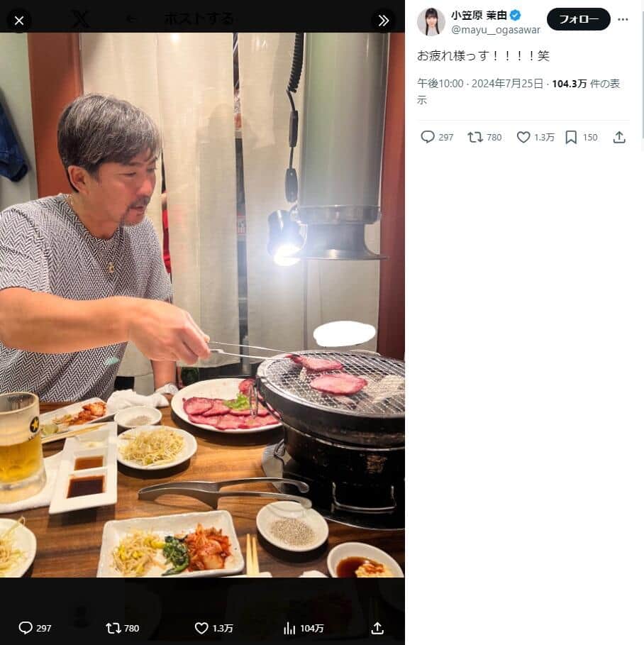Toggle the like heart in the right panel
Viewport: 644px width, 645px height.
523,137
